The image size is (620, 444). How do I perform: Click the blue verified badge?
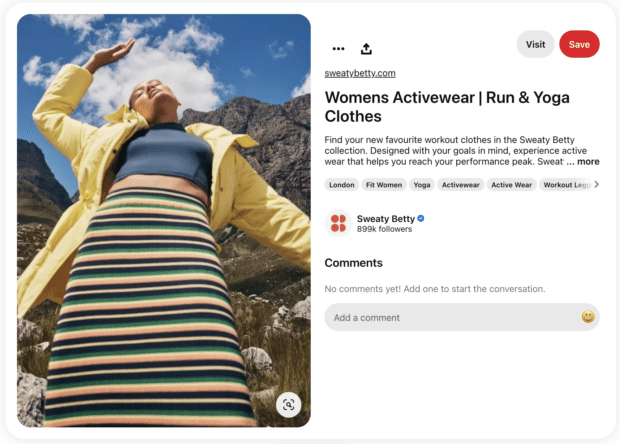421,218
